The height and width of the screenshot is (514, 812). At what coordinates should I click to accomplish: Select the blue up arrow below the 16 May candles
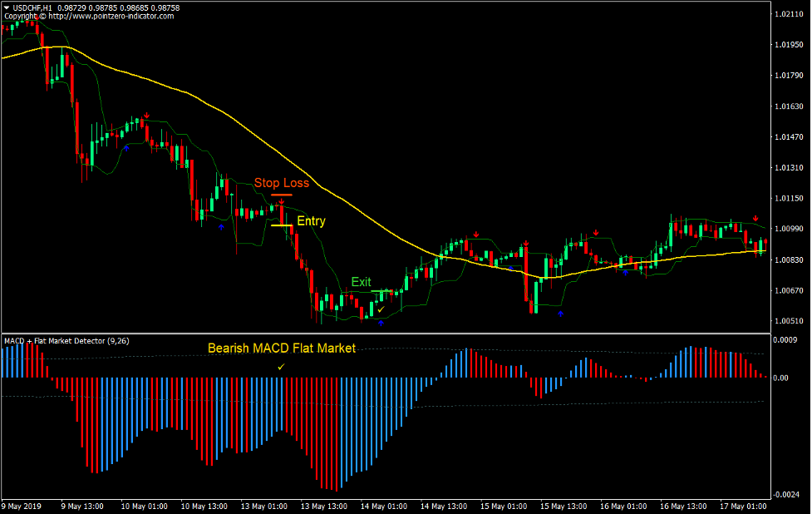625,272
